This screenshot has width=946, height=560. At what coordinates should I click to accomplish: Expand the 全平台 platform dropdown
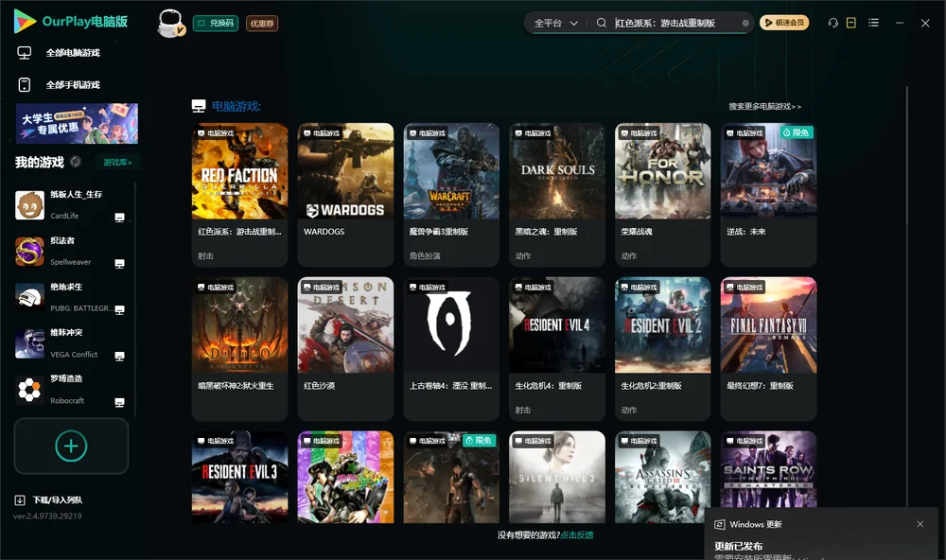tap(555, 23)
